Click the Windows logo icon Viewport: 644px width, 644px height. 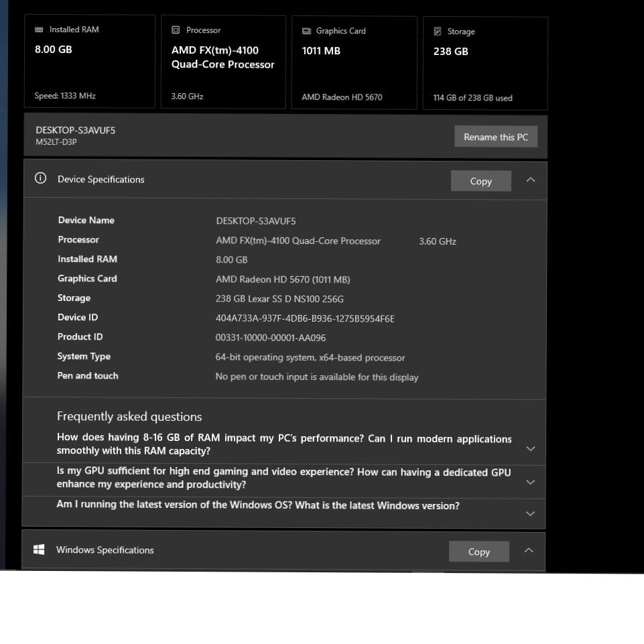40,550
